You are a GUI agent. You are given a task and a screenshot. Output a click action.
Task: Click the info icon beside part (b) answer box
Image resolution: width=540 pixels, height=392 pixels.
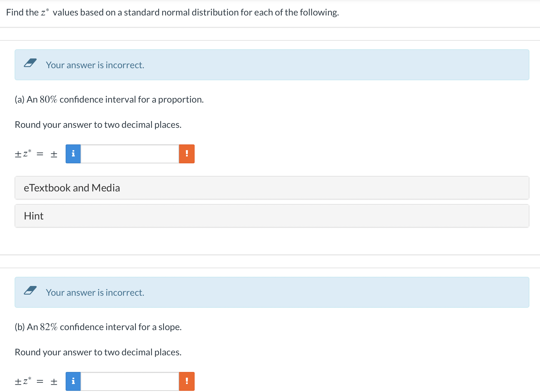(73, 381)
